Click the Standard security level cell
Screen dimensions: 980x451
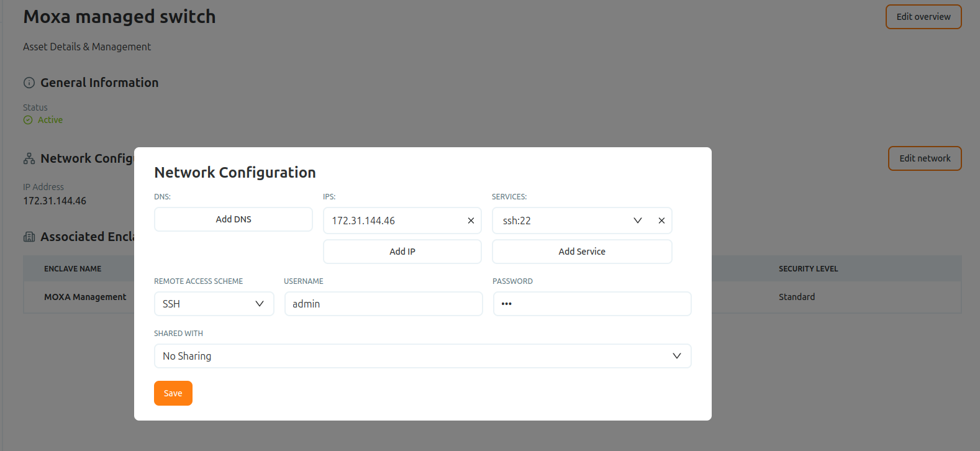pos(797,297)
